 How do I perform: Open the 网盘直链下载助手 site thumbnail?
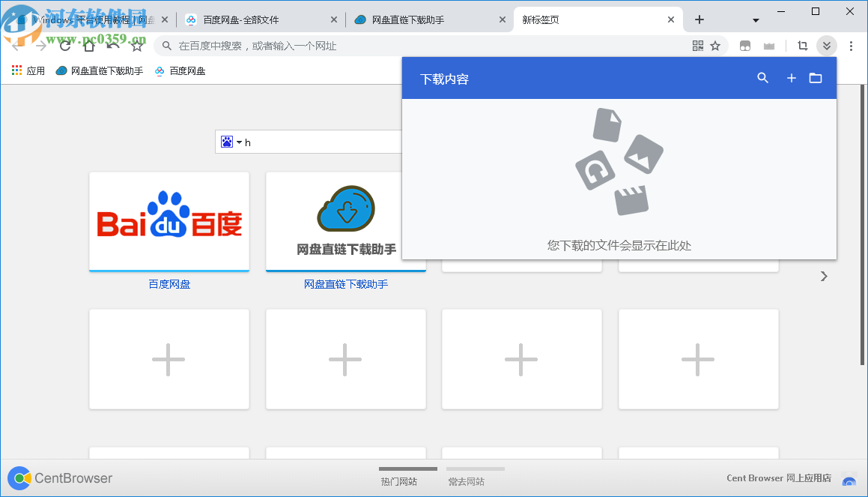click(345, 221)
